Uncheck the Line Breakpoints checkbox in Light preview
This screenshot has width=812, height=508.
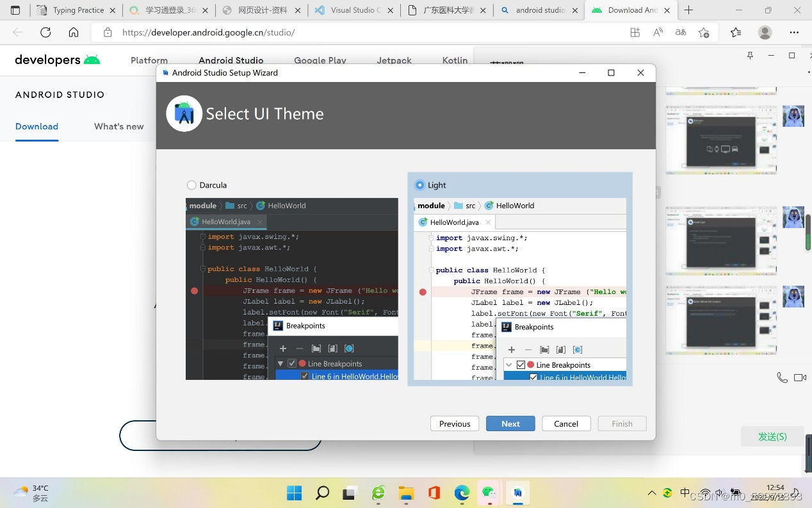click(x=521, y=365)
